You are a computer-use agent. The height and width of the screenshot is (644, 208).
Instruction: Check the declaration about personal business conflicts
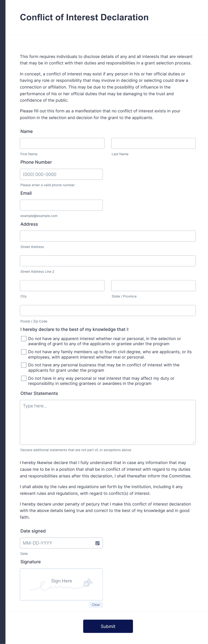23,365
